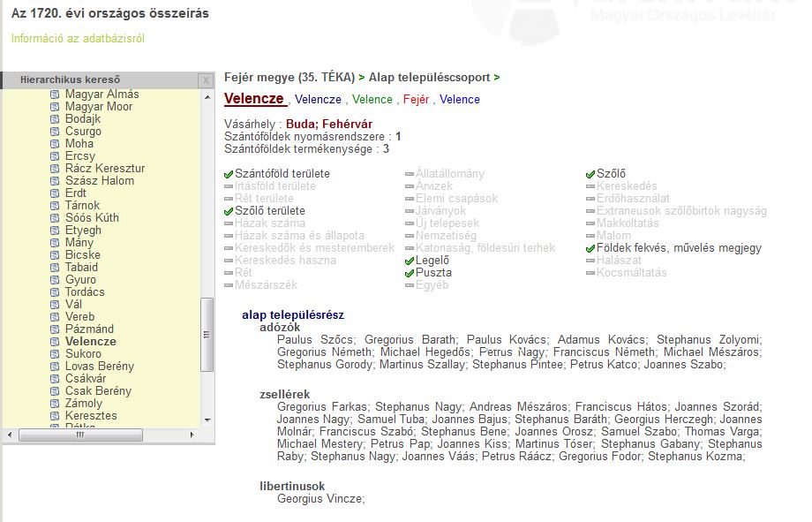Click the page icon next to Bicske
The height and width of the screenshot is (522, 812).
[55, 255]
